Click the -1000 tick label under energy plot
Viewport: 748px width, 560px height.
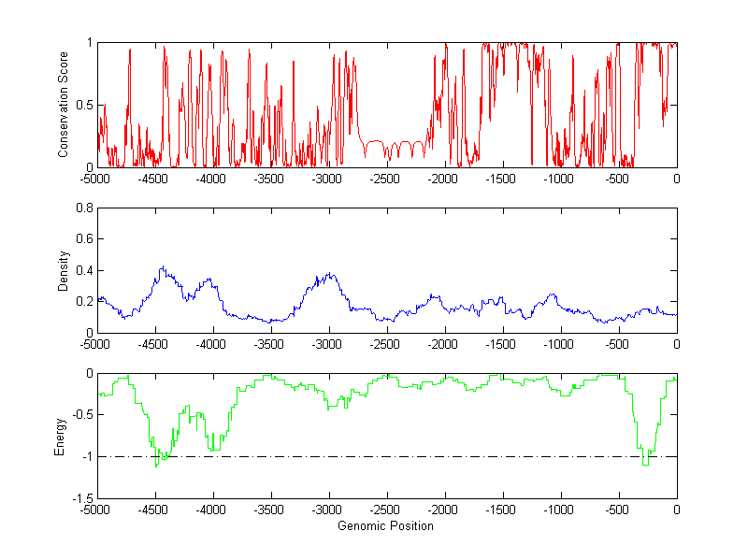tap(559, 509)
